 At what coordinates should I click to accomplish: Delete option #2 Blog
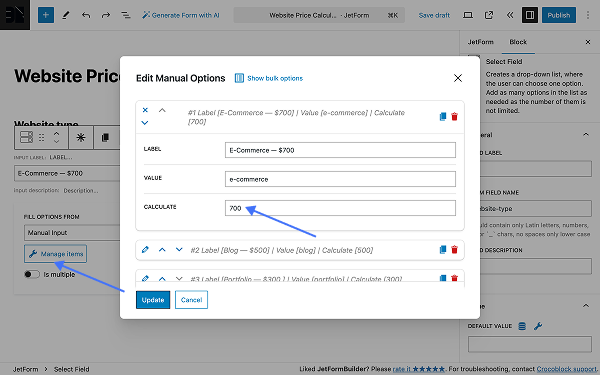[x=455, y=250]
